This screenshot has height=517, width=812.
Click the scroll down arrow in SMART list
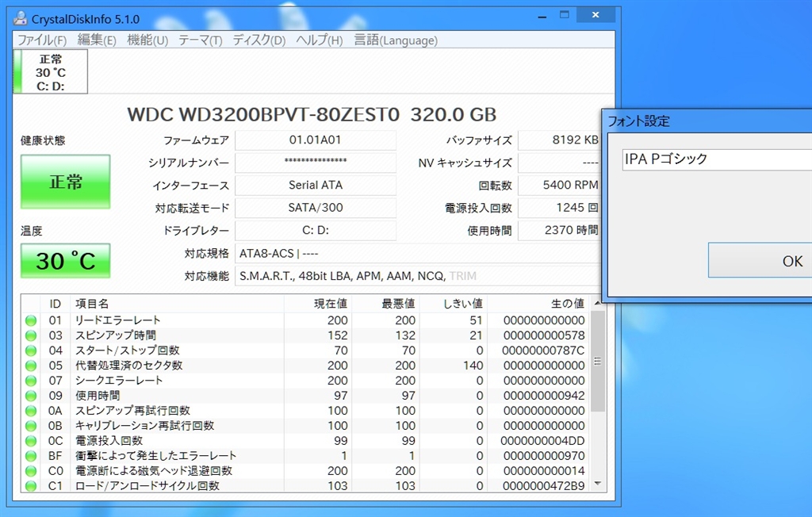coord(598,484)
